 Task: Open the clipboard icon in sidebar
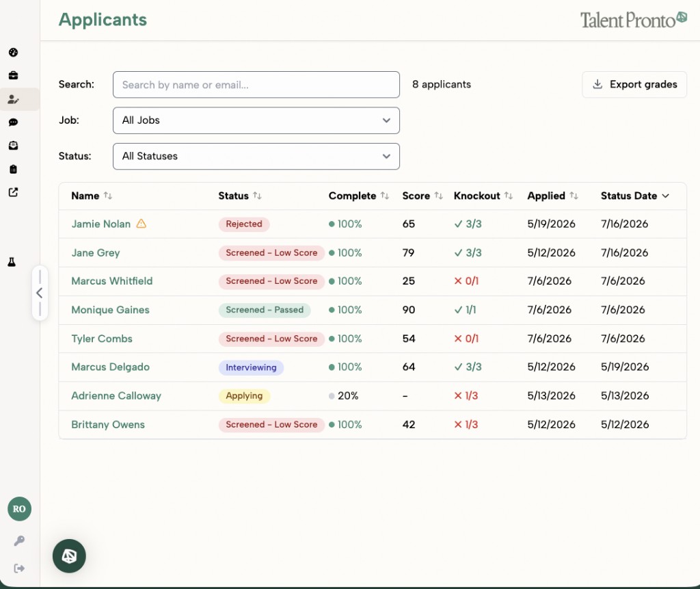14,169
